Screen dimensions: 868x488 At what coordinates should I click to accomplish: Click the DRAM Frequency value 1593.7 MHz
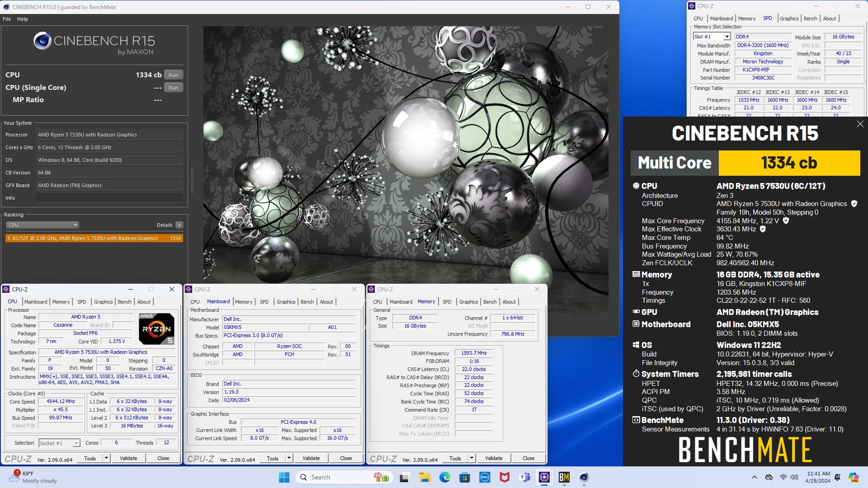tap(474, 353)
